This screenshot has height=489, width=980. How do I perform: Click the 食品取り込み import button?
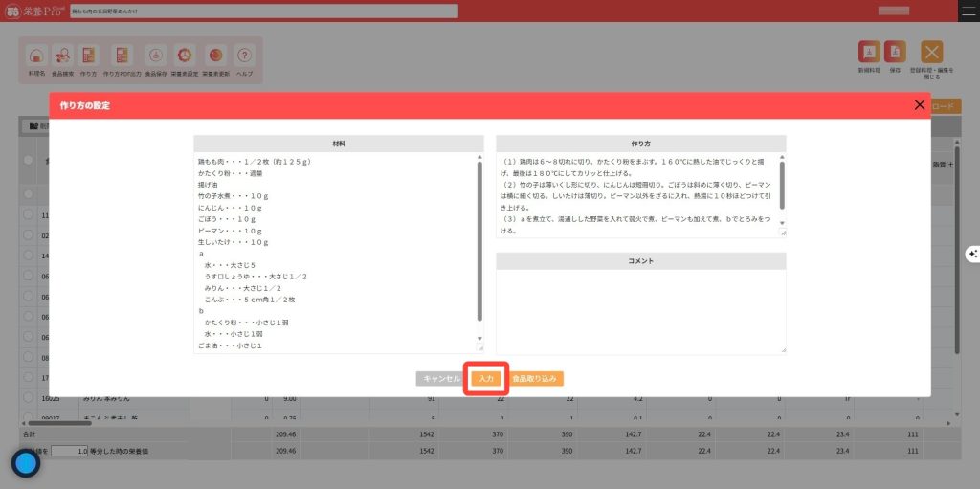tap(535, 379)
